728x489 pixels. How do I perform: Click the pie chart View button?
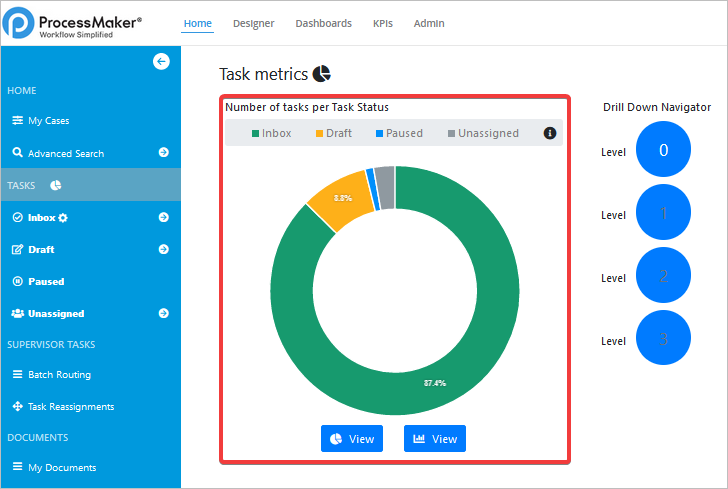click(x=351, y=439)
